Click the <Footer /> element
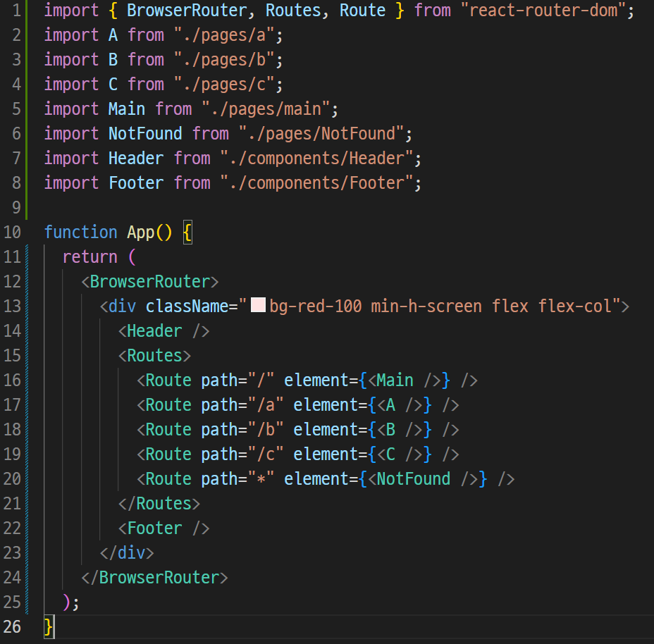654x644 pixels. coord(164,528)
